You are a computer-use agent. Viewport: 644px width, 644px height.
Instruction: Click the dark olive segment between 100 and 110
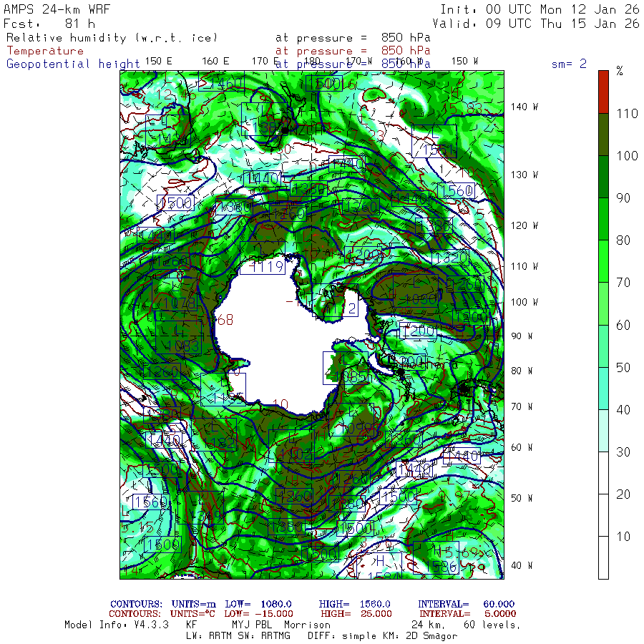point(603,134)
